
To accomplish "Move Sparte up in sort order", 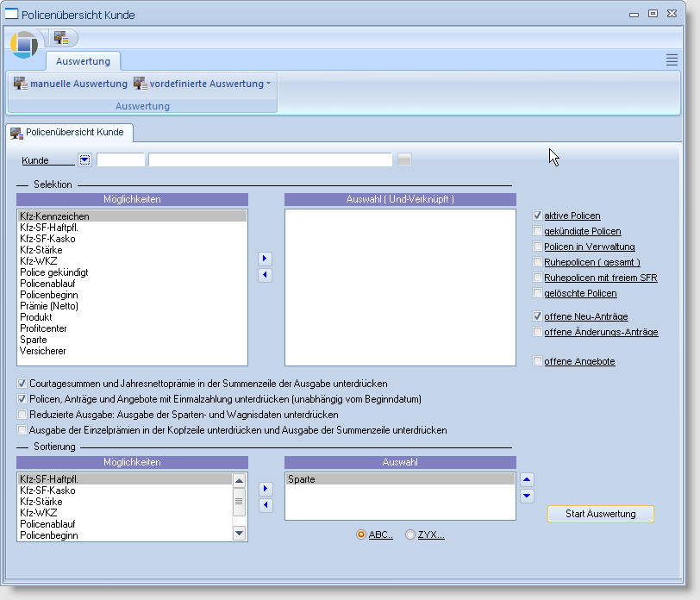I will 528,479.
